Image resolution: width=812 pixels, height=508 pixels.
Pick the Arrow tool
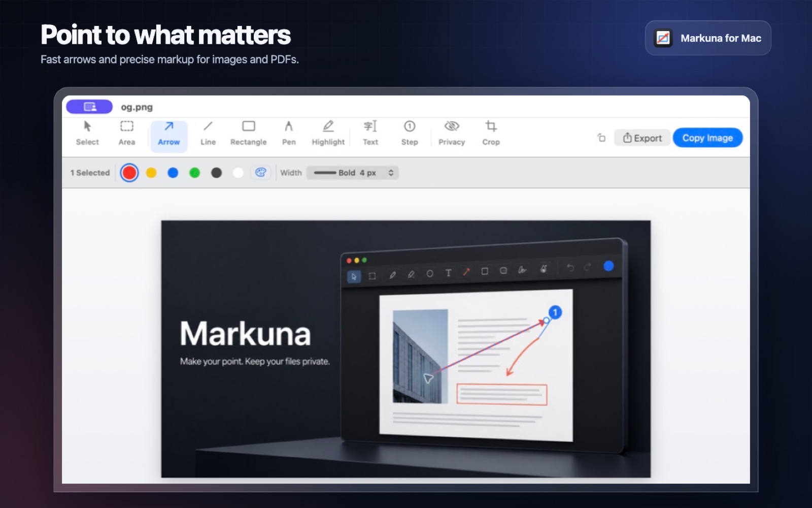[169, 136]
